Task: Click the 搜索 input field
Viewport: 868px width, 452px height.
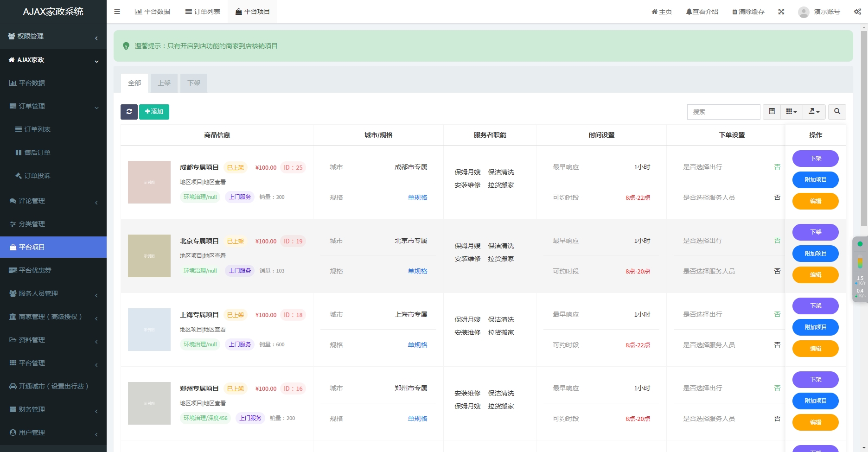Action: click(723, 112)
